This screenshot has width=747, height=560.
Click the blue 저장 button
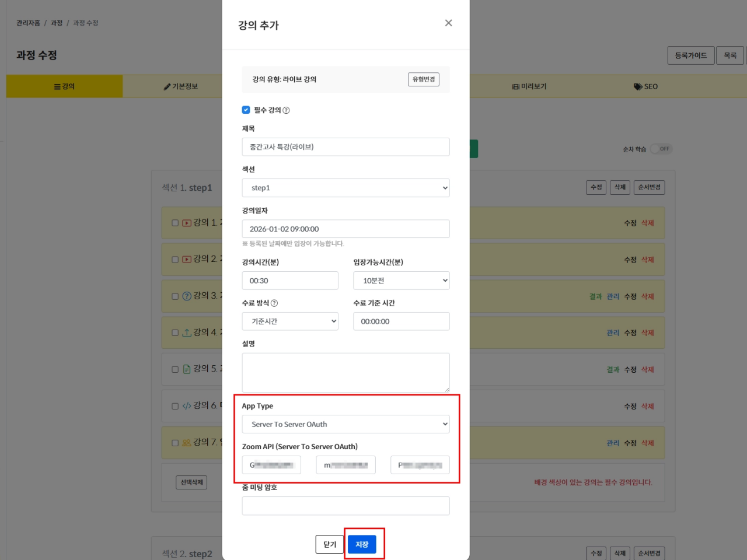[362, 544]
